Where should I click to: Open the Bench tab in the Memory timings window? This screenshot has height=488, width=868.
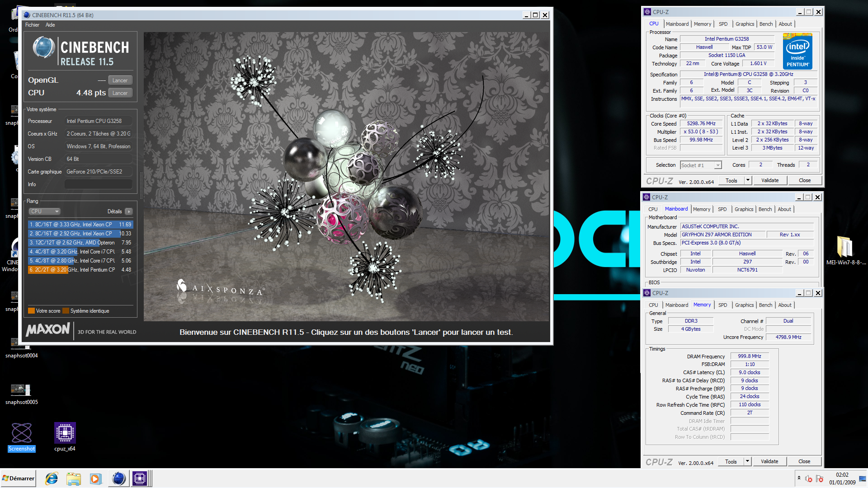[x=765, y=305]
